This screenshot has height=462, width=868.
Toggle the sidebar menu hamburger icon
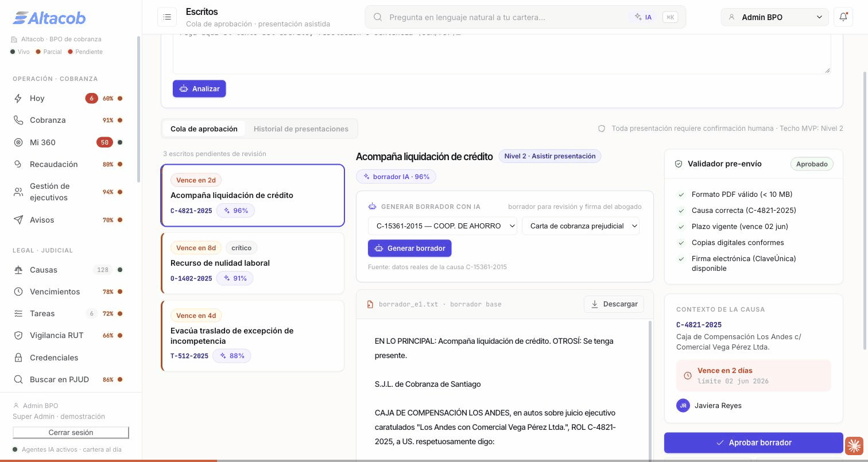click(167, 17)
